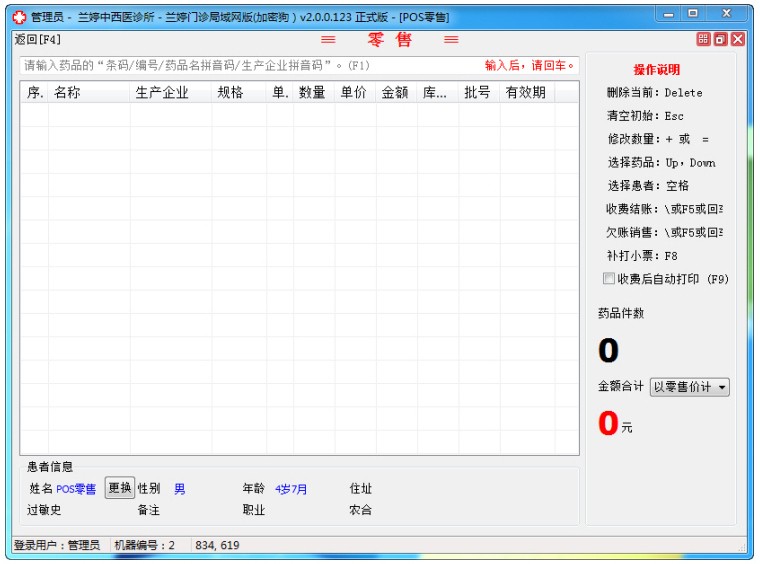This screenshot has height=564, width=760.
Task: Sort by the 名称 column header
Action: point(89,92)
